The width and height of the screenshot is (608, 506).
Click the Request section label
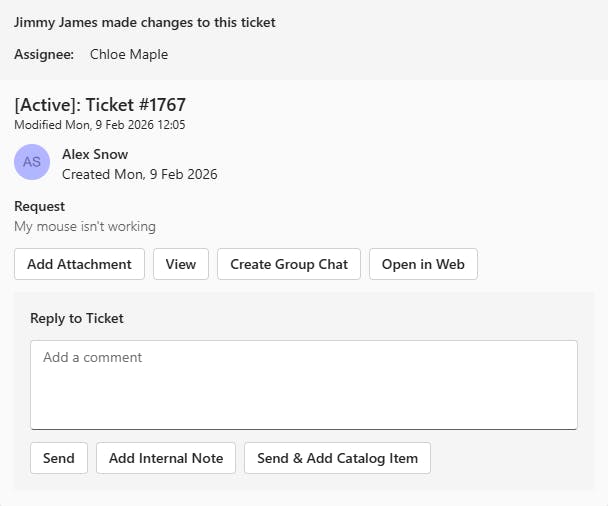click(40, 206)
